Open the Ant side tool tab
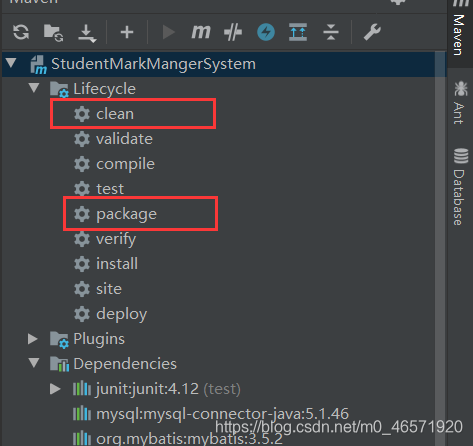 (460, 103)
